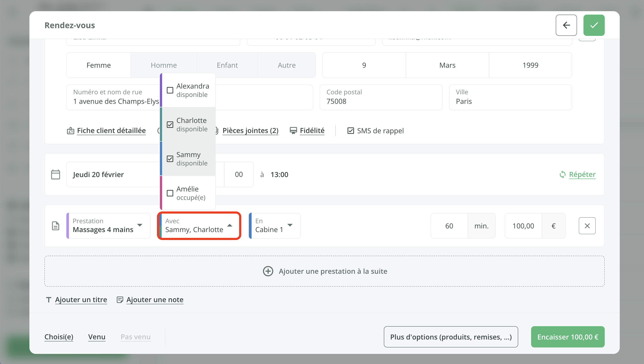The width and height of the screenshot is (644, 364).
Task: Click the green checkmark validate button
Action: [x=594, y=25]
